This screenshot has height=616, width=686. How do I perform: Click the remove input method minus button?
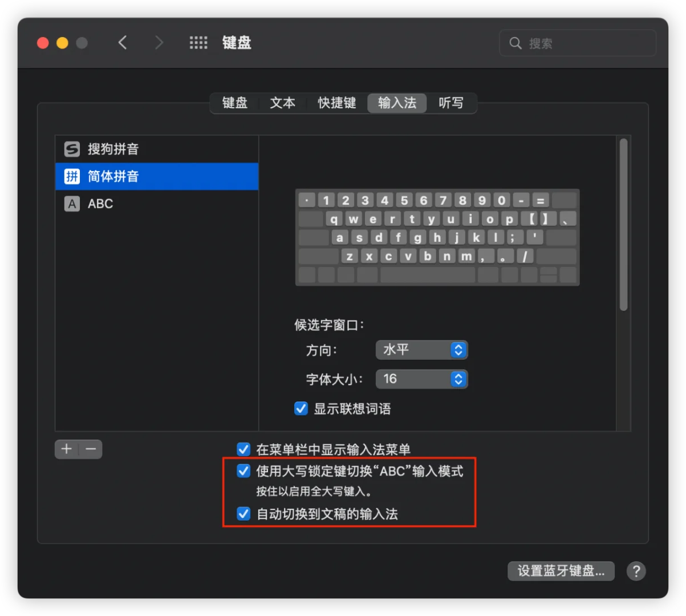90,449
